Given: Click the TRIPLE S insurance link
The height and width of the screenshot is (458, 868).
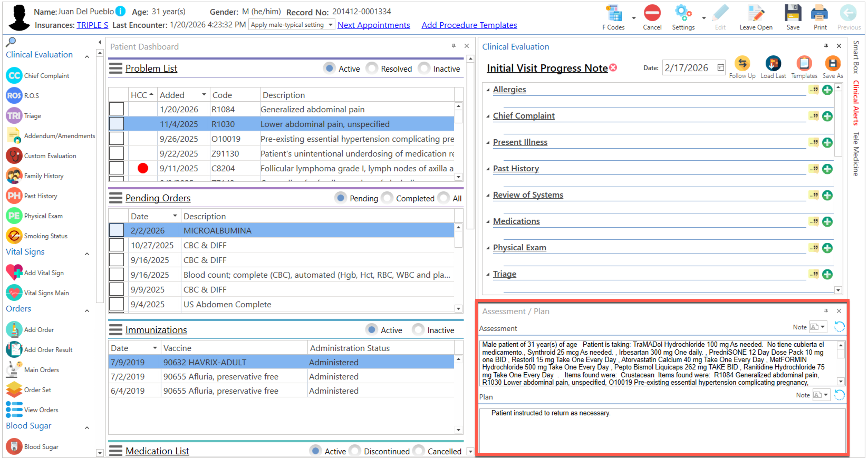Looking at the screenshot, I should coord(92,25).
